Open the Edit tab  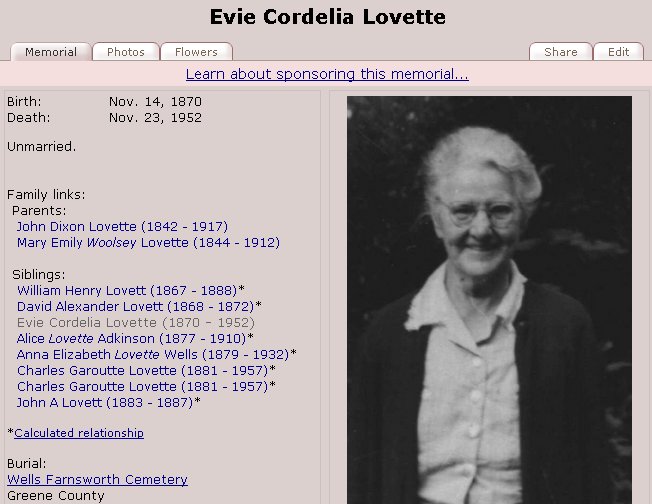coord(618,52)
